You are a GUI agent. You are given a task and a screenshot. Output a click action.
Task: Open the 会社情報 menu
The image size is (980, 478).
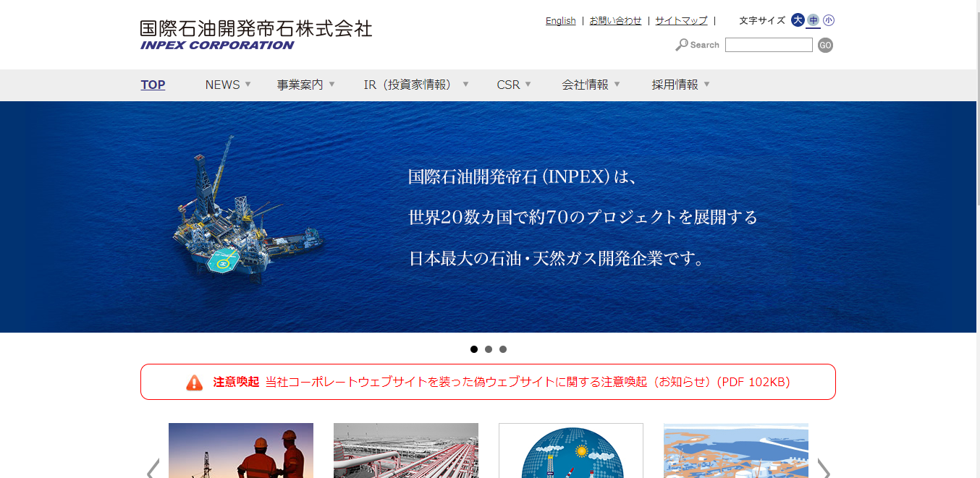(586, 85)
